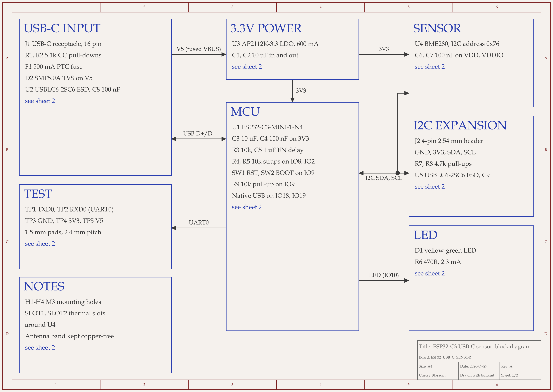Select 'J1 USB-C receptacle, 16 pin' line

pos(63,44)
